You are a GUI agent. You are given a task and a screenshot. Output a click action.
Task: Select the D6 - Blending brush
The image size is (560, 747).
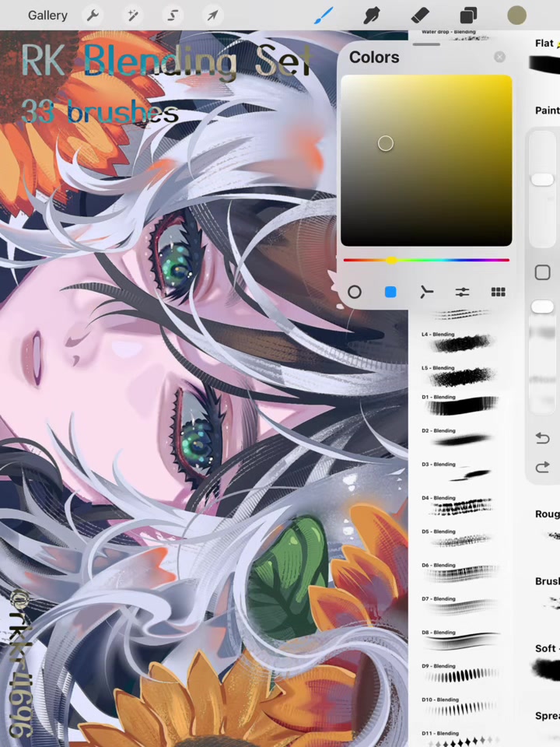tap(459, 573)
